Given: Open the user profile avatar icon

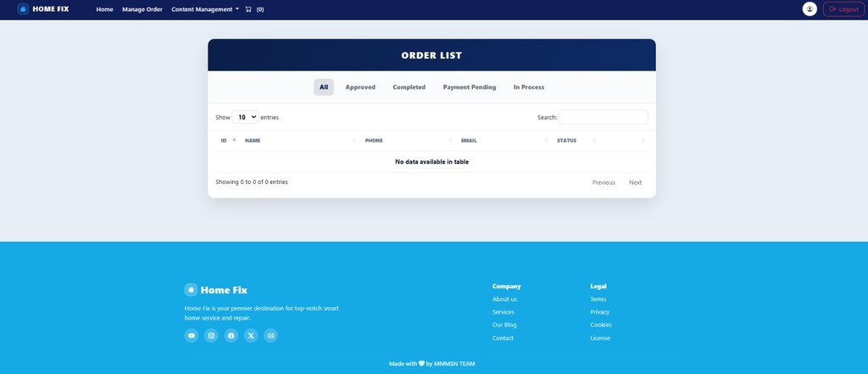Looking at the screenshot, I should point(810,8).
